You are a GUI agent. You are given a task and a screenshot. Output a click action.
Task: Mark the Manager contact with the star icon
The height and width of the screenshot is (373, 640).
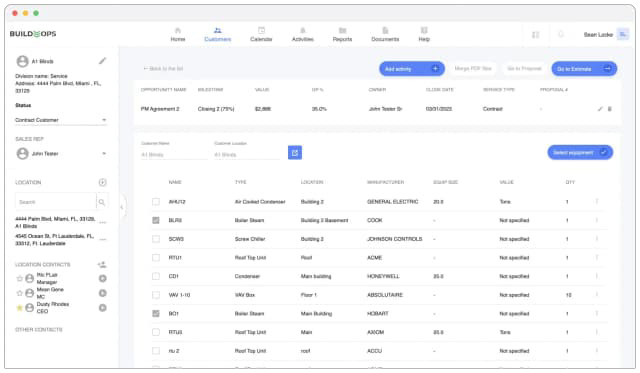click(x=19, y=279)
